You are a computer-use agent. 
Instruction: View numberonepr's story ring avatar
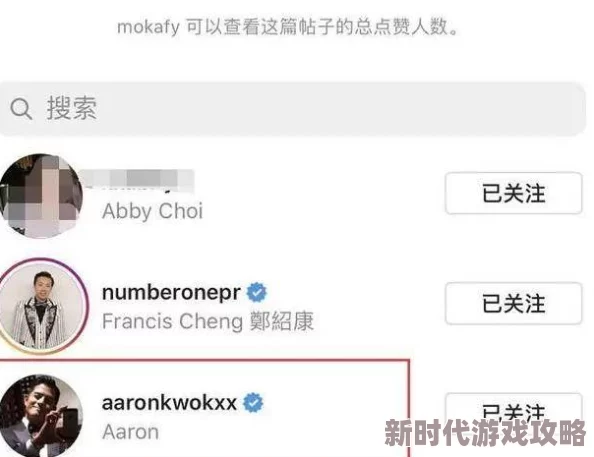pyautogui.click(x=42, y=306)
